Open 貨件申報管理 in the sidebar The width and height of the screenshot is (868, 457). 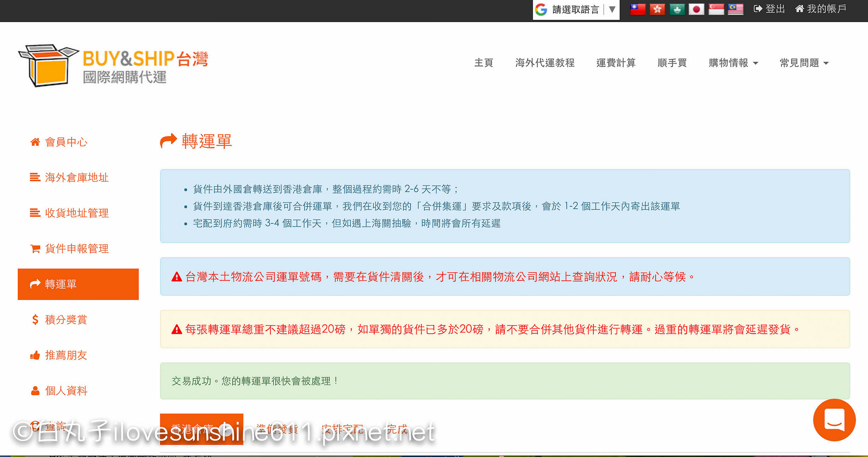[77, 249]
